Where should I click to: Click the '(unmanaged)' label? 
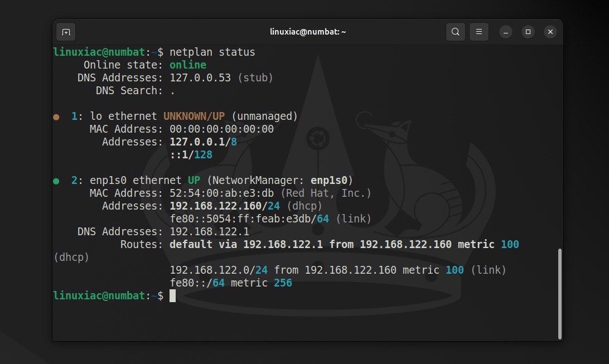click(264, 116)
